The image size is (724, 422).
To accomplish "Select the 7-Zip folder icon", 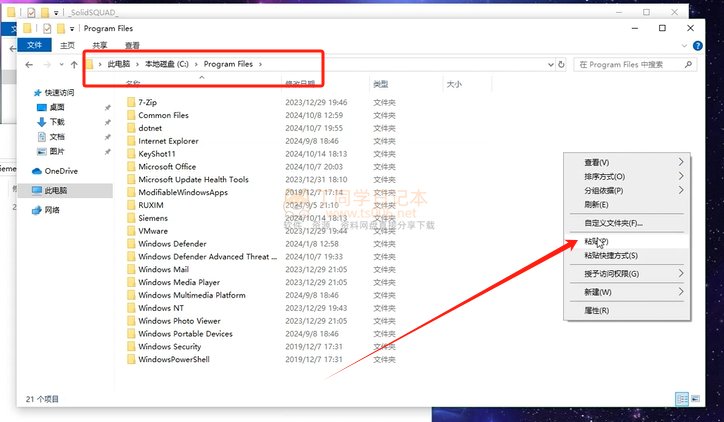I will click(x=131, y=102).
